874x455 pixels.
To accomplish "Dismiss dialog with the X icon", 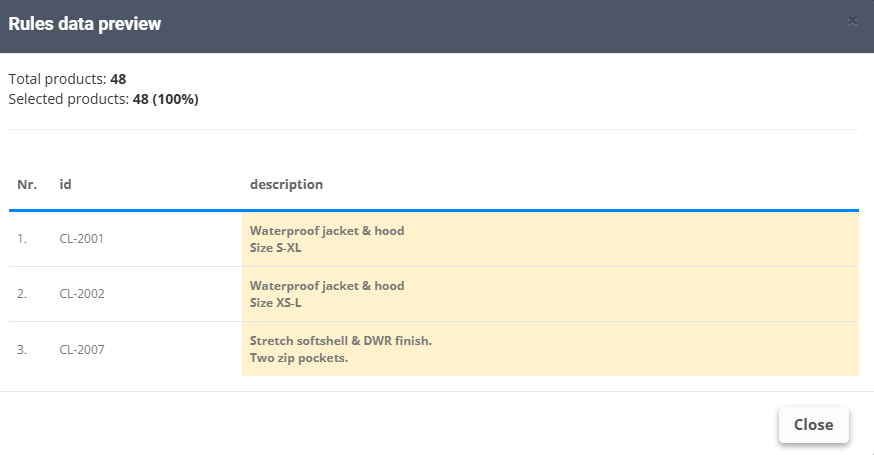I will pyautogui.click(x=852, y=22).
